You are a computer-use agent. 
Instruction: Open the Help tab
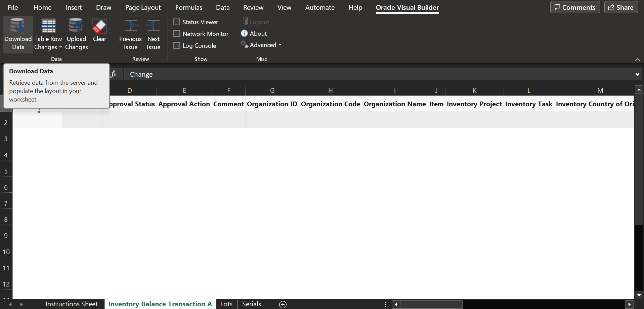coord(355,7)
